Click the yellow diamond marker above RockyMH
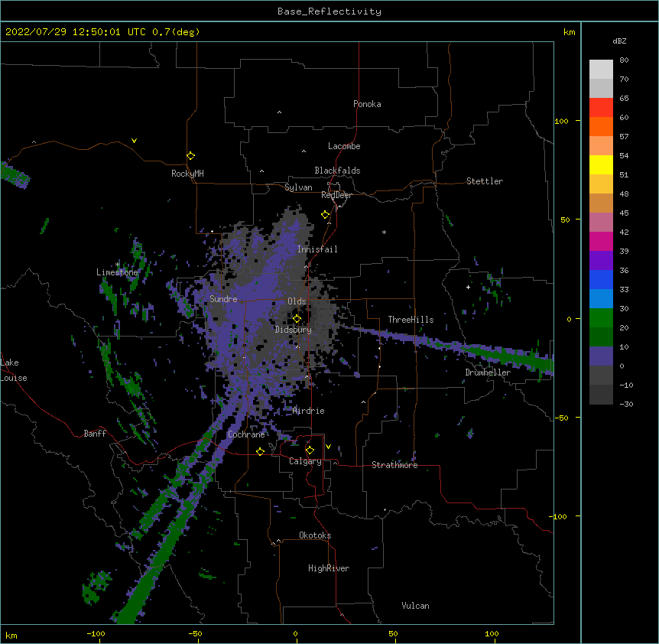 (191, 156)
